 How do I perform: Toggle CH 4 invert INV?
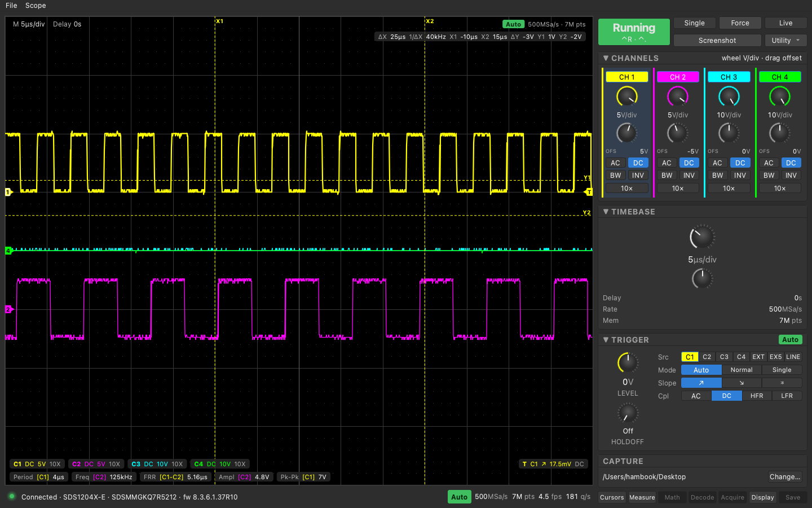coord(791,176)
